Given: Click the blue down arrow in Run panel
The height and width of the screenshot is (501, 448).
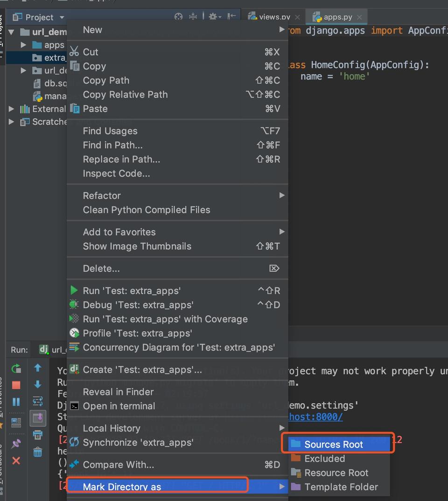Looking at the screenshot, I should click(38, 384).
